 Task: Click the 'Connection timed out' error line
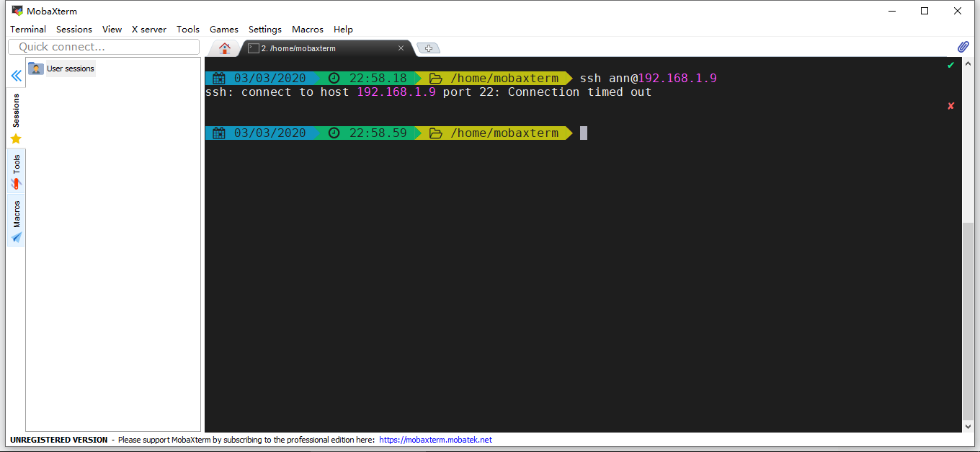click(428, 92)
